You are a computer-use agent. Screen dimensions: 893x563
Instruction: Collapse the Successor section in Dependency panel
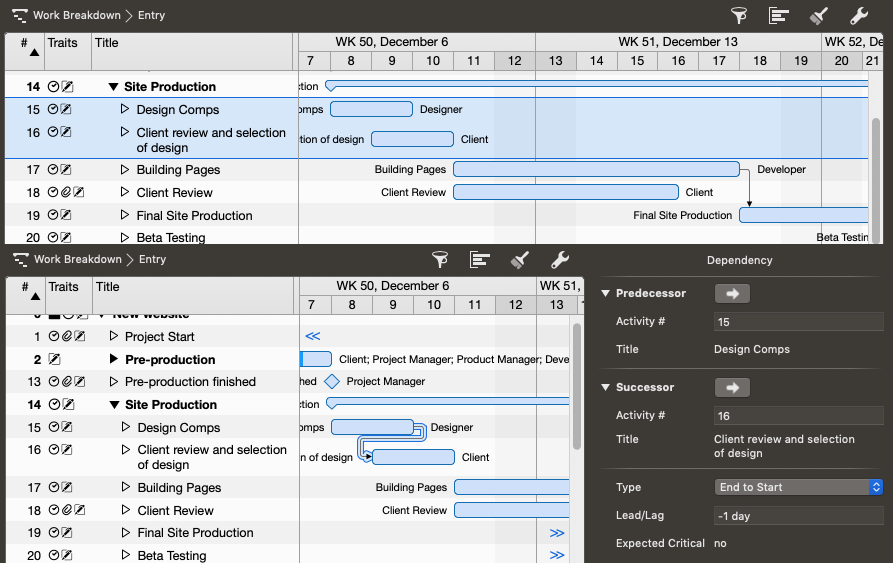(605, 388)
